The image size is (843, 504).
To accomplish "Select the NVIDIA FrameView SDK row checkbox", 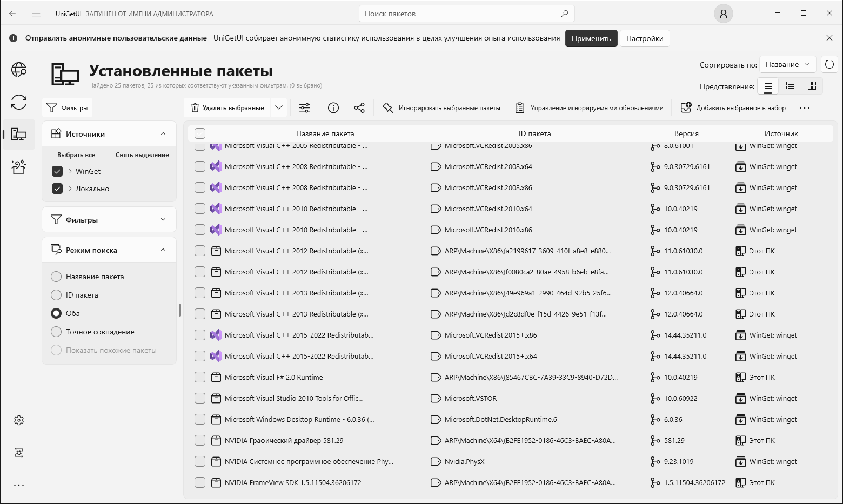I will 200,482.
